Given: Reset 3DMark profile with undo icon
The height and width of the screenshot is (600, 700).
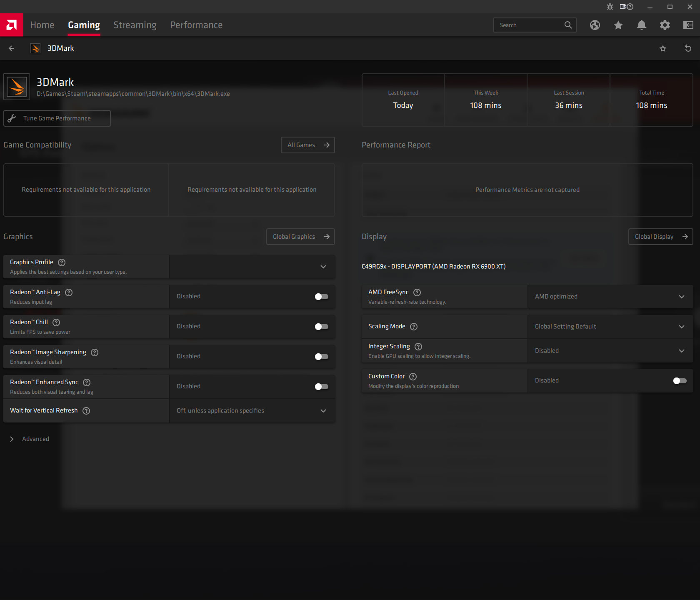Looking at the screenshot, I should 688,48.
